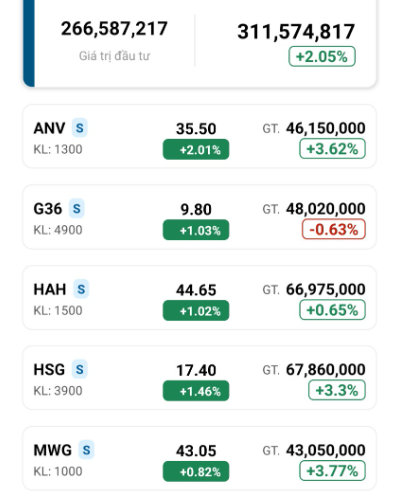Tap the S badge next to HSG
The image size is (399, 494).
[80, 369]
